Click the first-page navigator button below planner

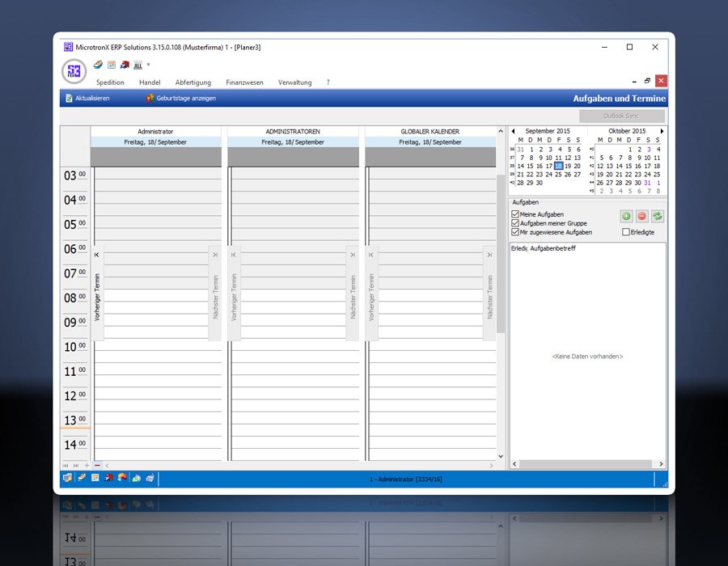66,465
